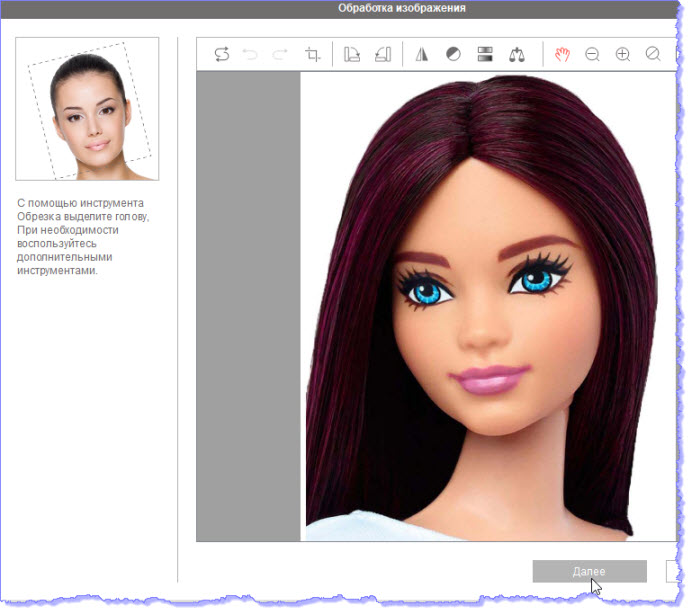This screenshot has width=690, height=611.
Task: Click the 'Обработка изображения' title bar
Action: 339,8
